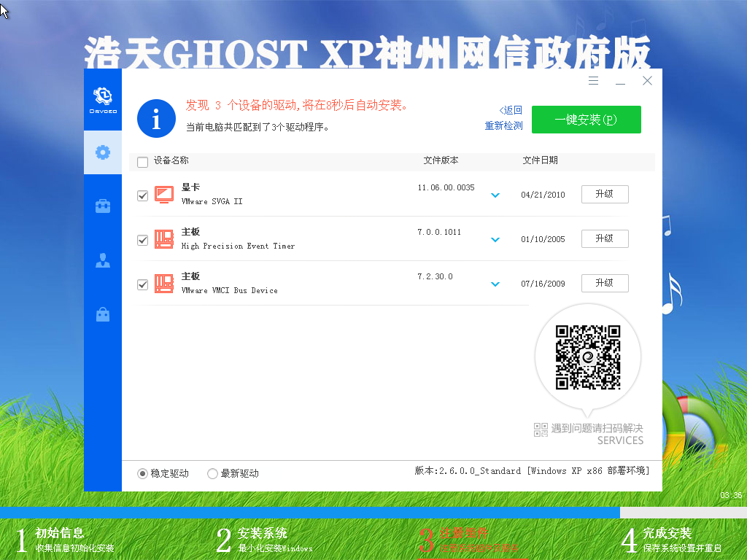The width and height of the screenshot is (747, 560).
Task: Click the DRVCEO logo icon
Action: (103, 100)
